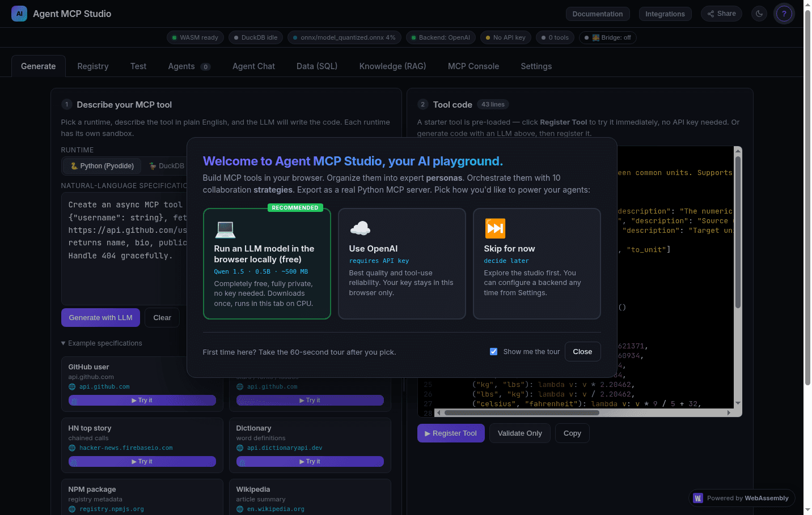The image size is (812, 515).
Task: Switch to the Agent Chat tab
Action: click(253, 66)
